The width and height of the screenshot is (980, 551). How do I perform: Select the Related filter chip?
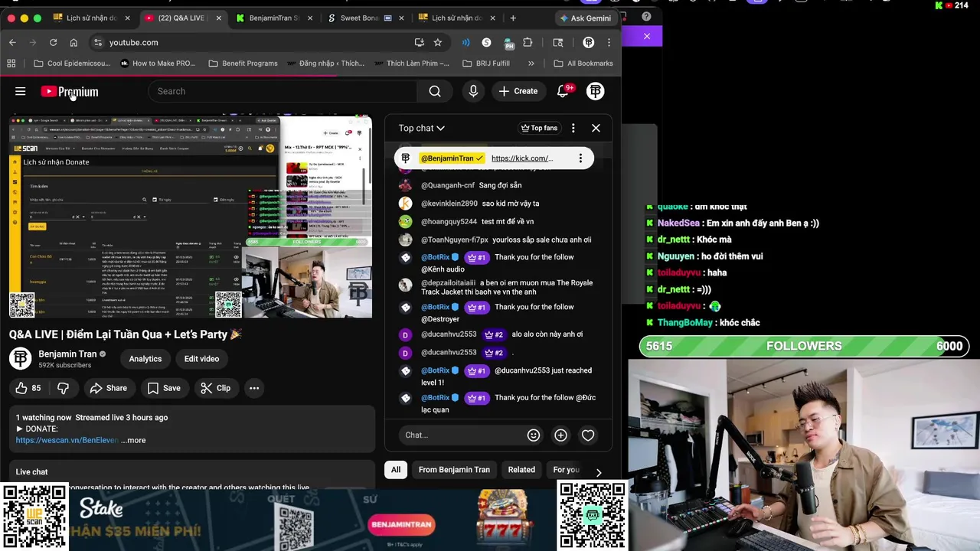521,470
